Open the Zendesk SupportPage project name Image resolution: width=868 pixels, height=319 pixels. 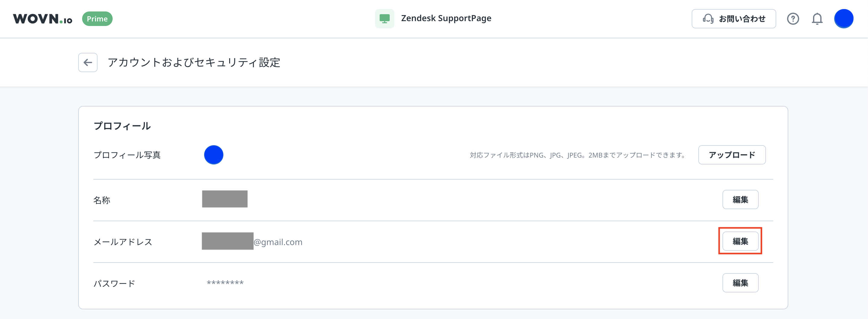[446, 18]
